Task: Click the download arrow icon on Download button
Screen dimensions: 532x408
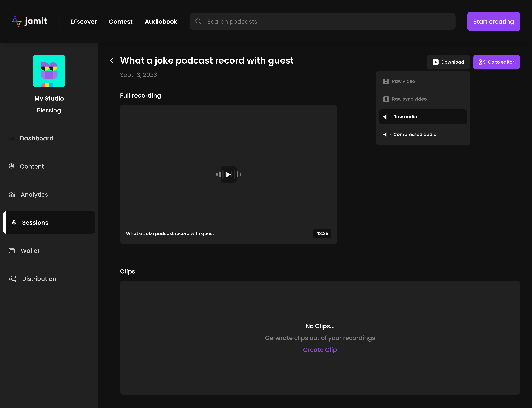Action: click(x=435, y=62)
